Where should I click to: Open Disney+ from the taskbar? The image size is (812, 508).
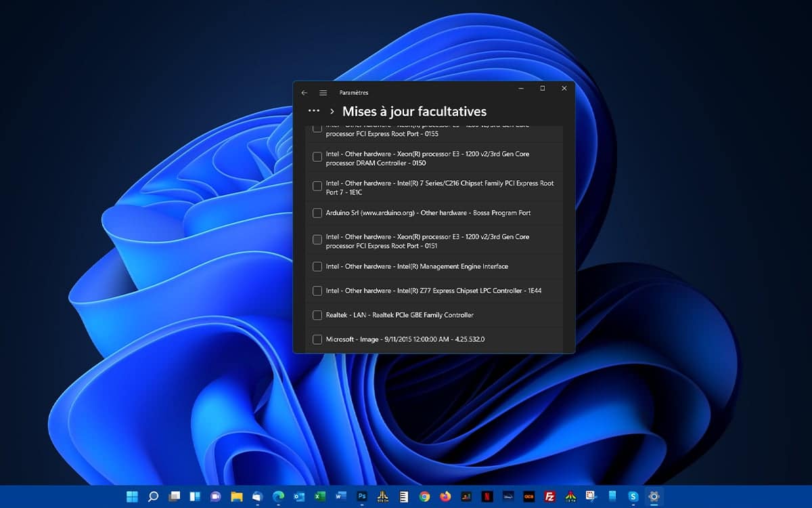508,496
